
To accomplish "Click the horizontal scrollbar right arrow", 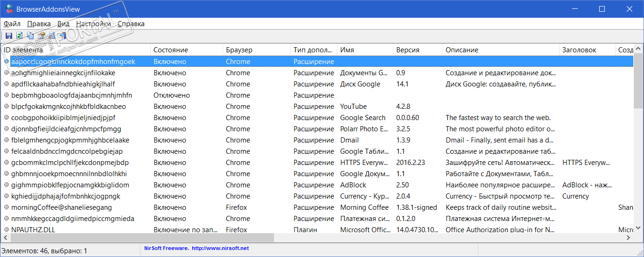I will click(x=628, y=238).
